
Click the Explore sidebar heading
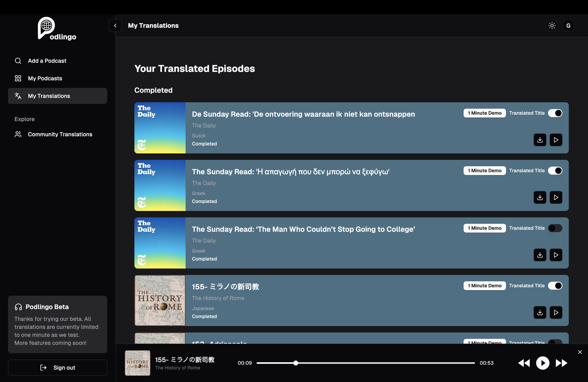coord(24,119)
